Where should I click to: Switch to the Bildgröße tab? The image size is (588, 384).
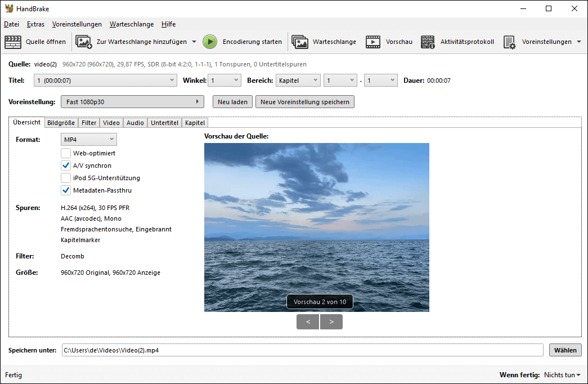tap(61, 123)
